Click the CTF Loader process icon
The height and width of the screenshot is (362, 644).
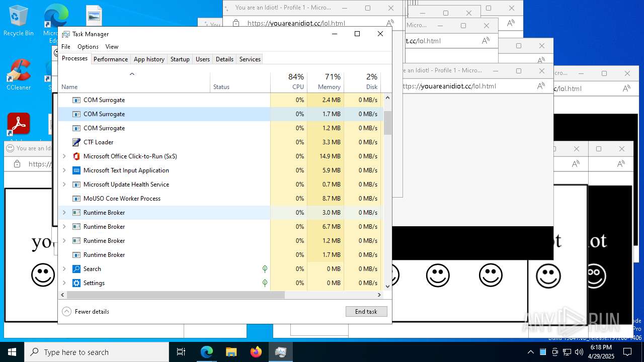coord(76,142)
